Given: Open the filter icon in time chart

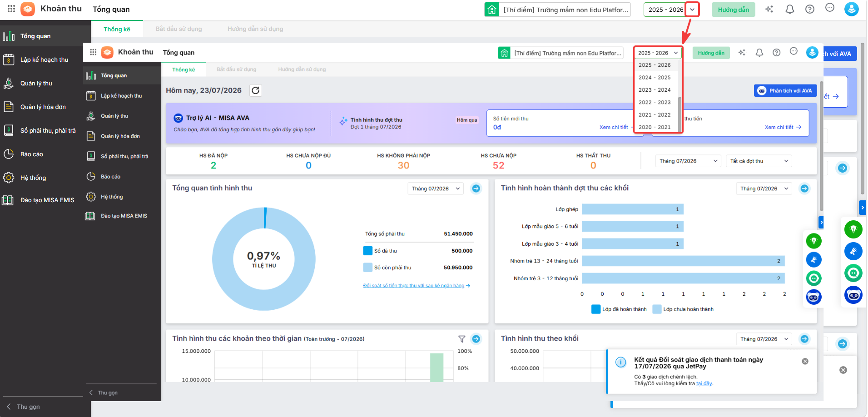Looking at the screenshot, I should tap(461, 339).
